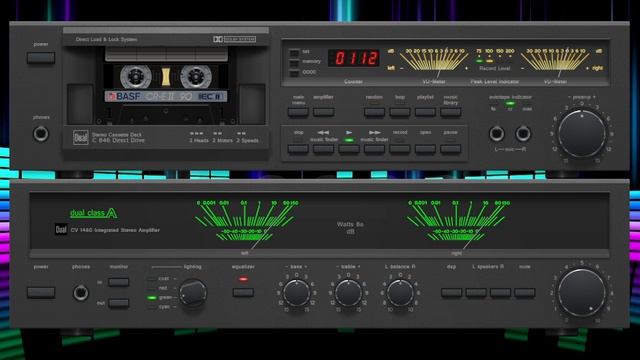Open the music library button

[451, 112]
